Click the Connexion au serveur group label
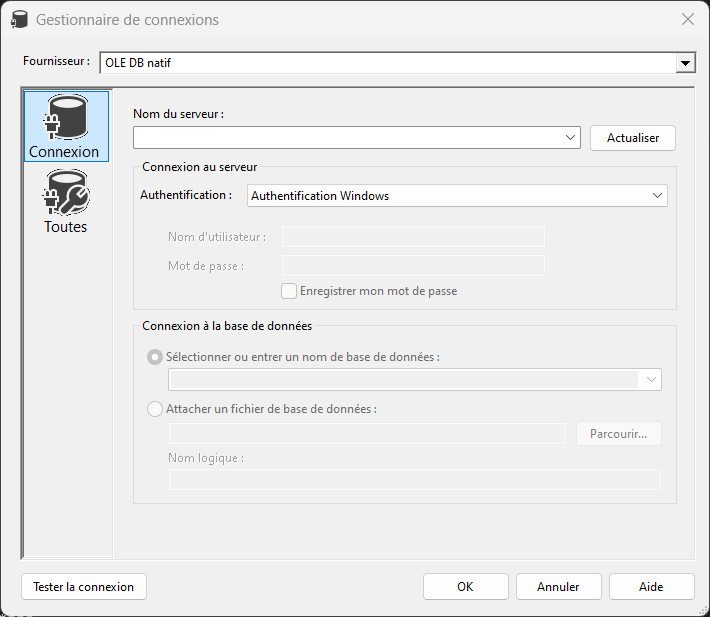 (x=199, y=167)
